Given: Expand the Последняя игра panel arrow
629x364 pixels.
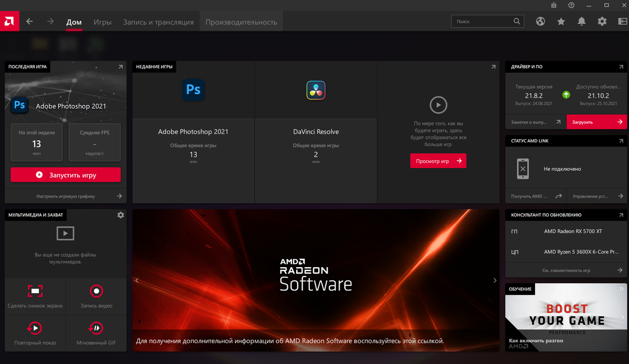Looking at the screenshot, I should (120, 67).
